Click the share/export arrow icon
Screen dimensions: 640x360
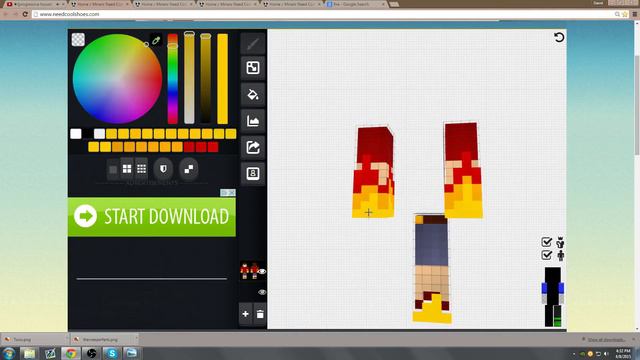click(x=253, y=147)
